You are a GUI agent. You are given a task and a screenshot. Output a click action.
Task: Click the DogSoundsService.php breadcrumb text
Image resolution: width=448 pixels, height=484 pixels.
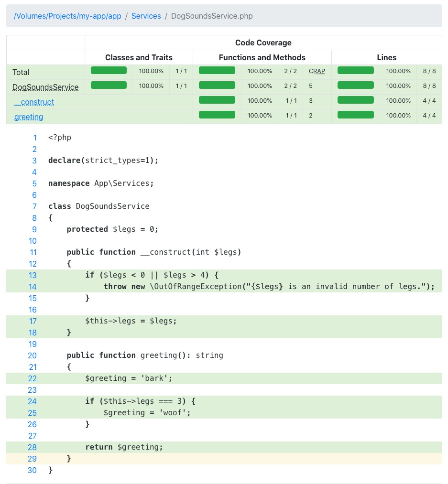[x=212, y=16]
